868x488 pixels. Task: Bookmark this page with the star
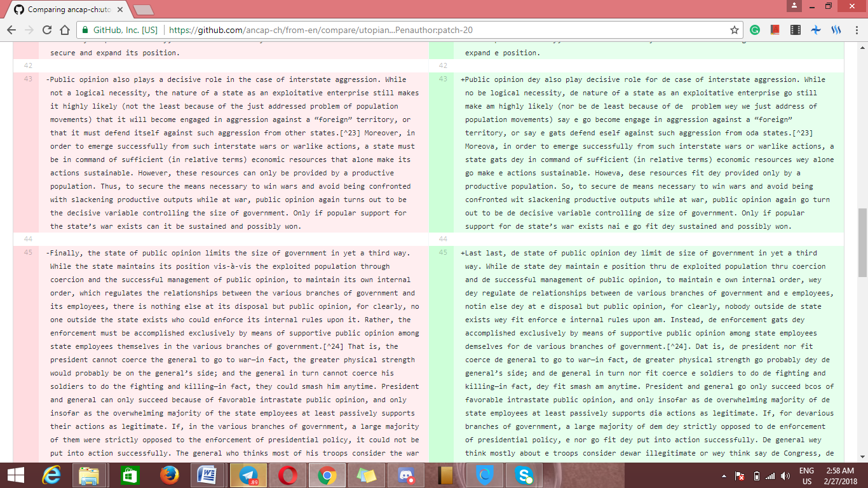click(x=735, y=30)
